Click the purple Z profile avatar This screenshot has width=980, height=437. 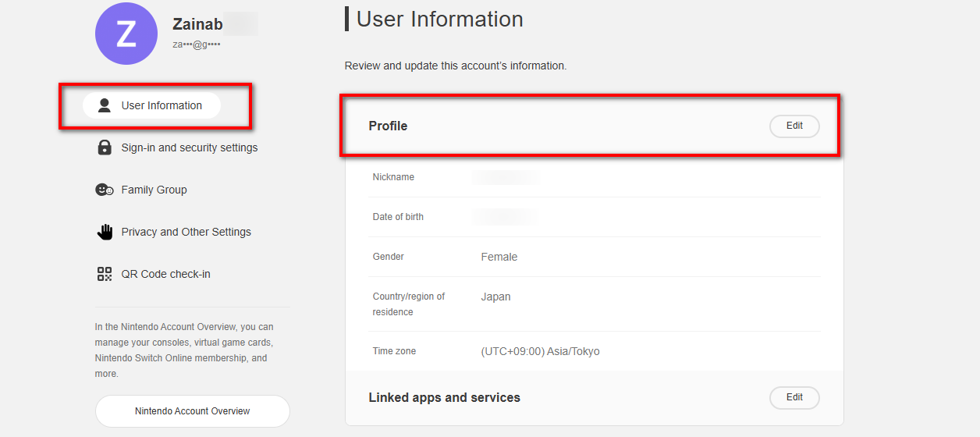click(x=126, y=33)
